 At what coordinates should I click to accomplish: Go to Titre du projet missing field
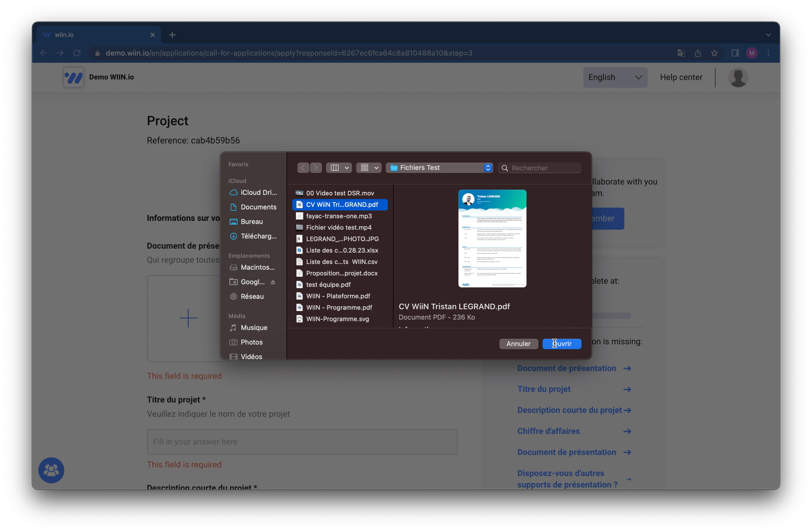[x=574, y=389]
